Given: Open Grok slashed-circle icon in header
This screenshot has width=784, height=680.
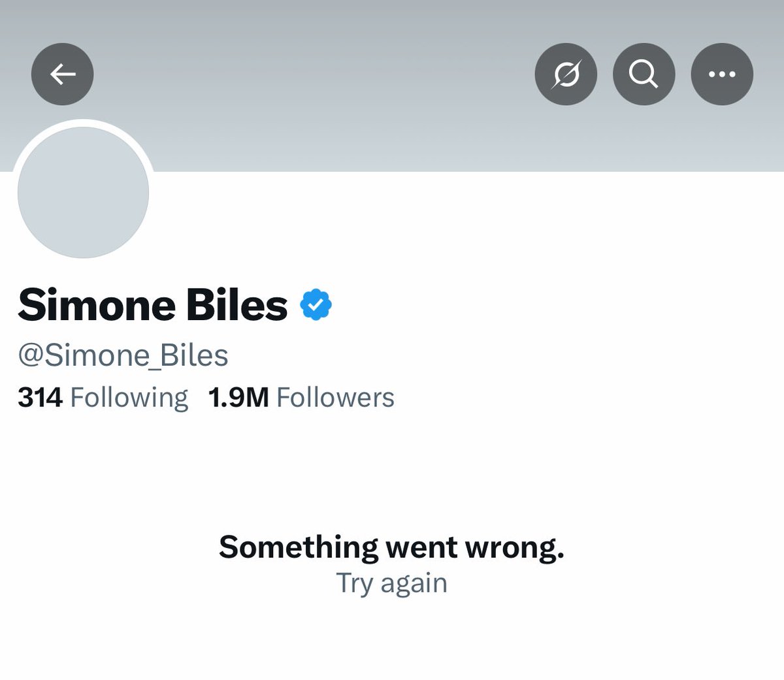Looking at the screenshot, I should pyautogui.click(x=566, y=74).
